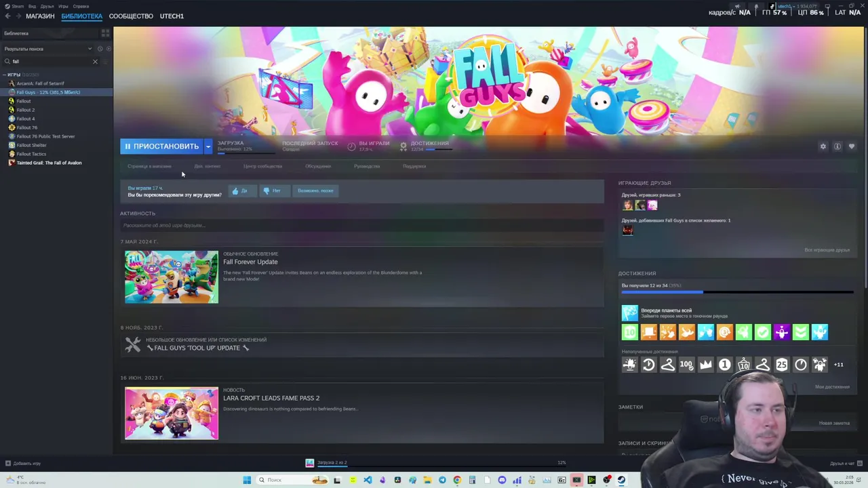The height and width of the screenshot is (488, 868).
Task: Click the green checkmark unlocked achievement icon
Action: (763, 332)
